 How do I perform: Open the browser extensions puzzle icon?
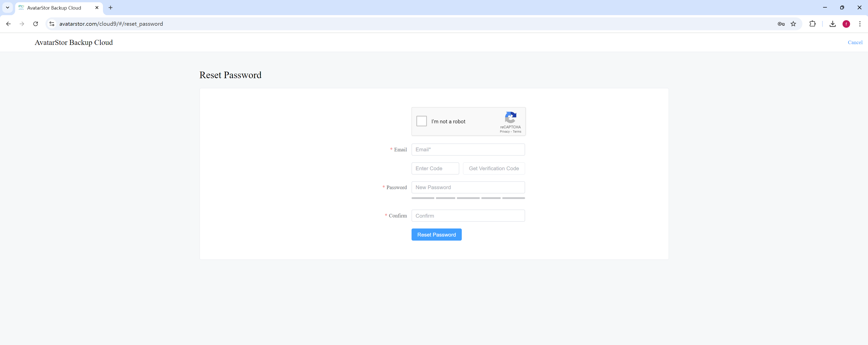(812, 24)
